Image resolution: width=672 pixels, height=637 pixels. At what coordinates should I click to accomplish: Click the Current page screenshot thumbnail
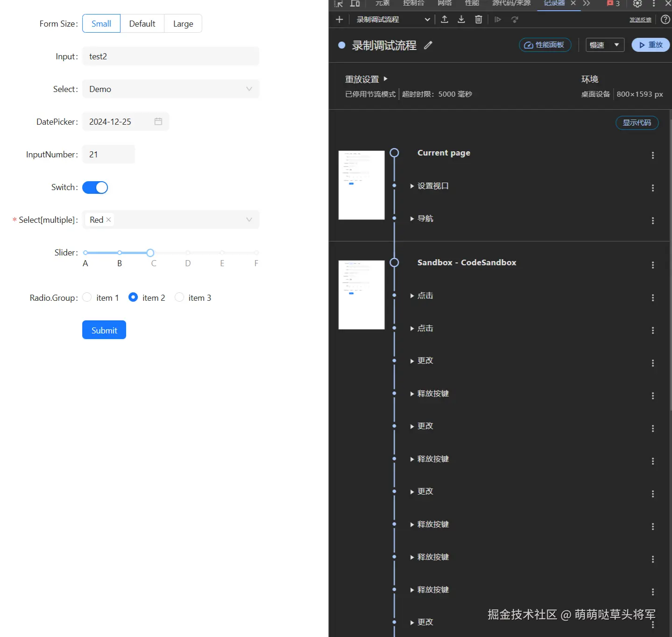(361, 185)
